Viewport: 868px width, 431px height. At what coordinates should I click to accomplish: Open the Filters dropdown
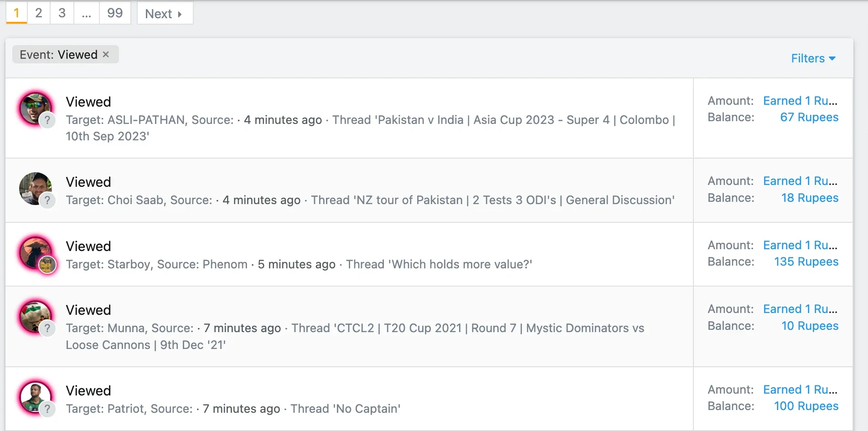coord(813,58)
